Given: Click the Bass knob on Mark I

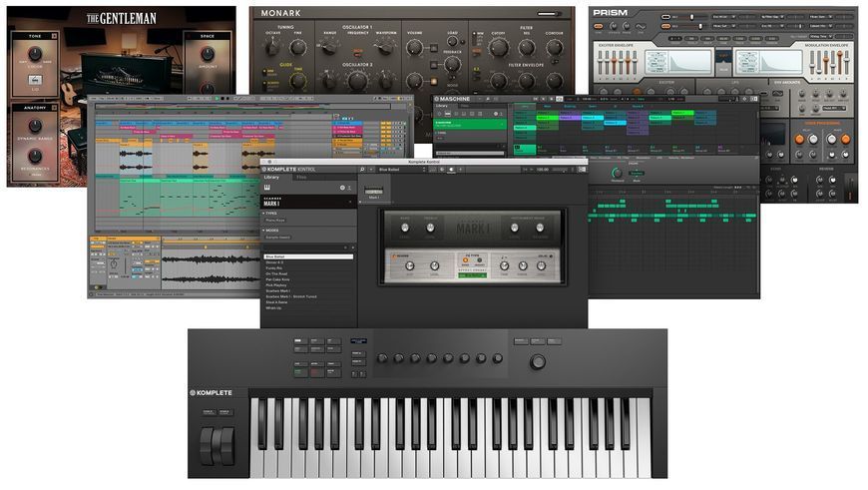Looking at the screenshot, I should pos(405,228).
